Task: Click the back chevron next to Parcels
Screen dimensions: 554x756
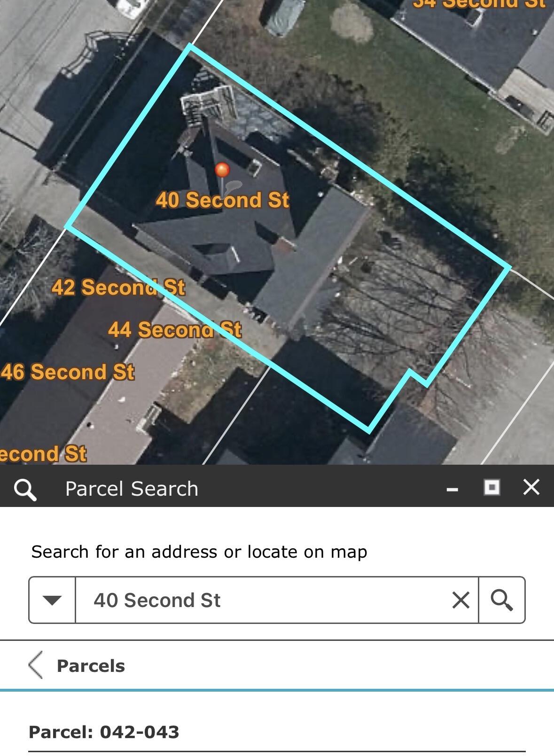Action: pos(36,665)
